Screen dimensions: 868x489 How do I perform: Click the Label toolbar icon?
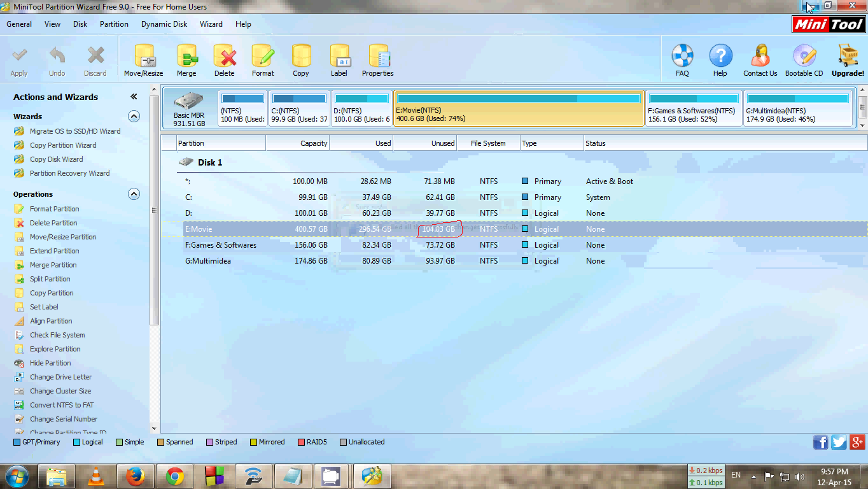click(339, 56)
